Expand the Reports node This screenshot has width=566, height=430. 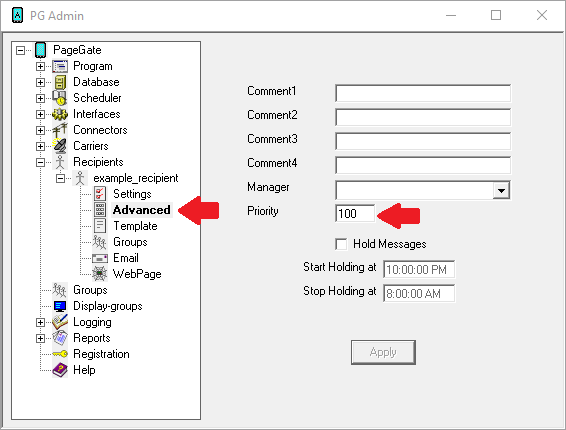click(40, 338)
